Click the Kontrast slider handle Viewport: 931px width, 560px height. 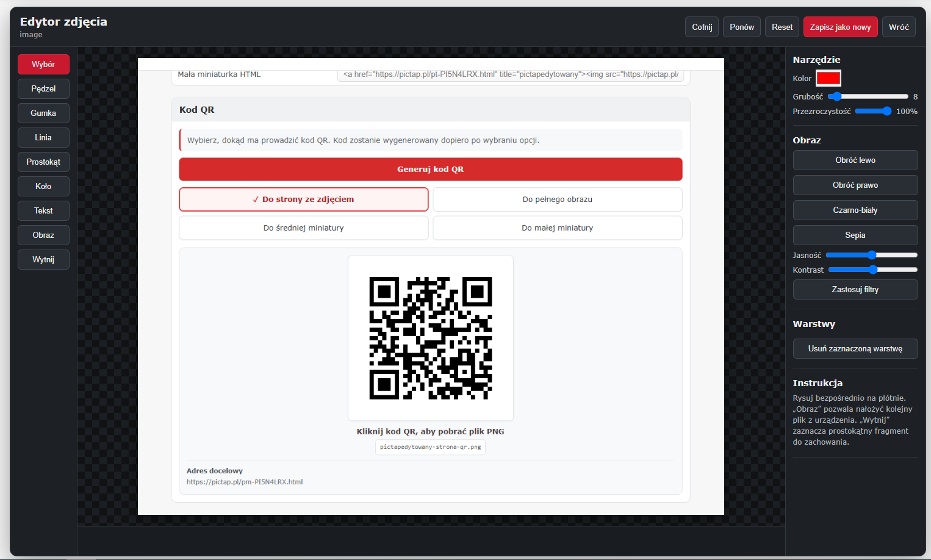[873, 270]
